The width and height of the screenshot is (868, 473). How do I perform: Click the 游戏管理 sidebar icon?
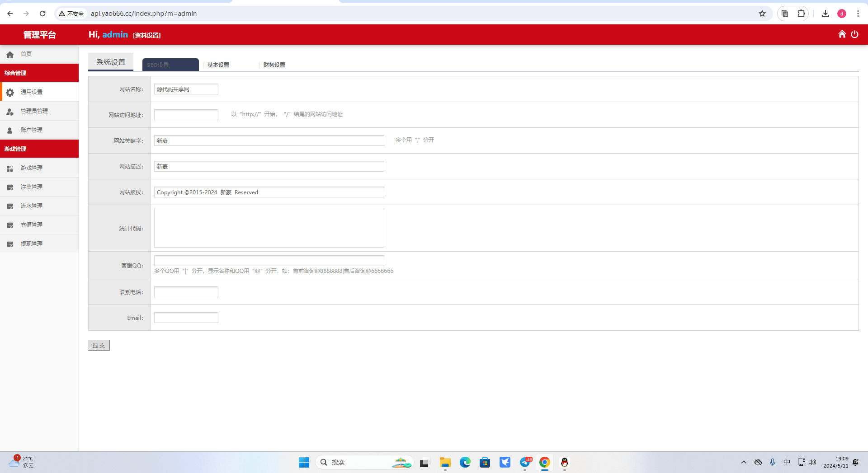10,168
